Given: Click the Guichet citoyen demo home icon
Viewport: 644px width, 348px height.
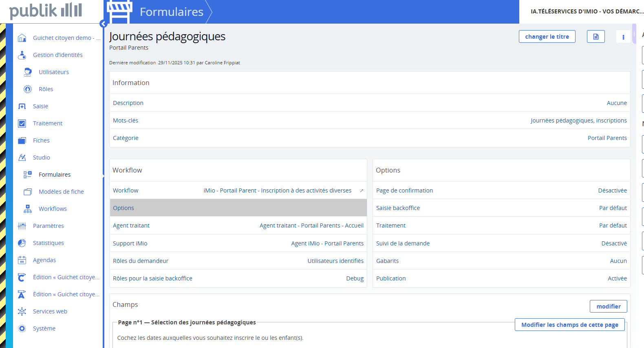Looking at the screenshot, I should 22,38.
